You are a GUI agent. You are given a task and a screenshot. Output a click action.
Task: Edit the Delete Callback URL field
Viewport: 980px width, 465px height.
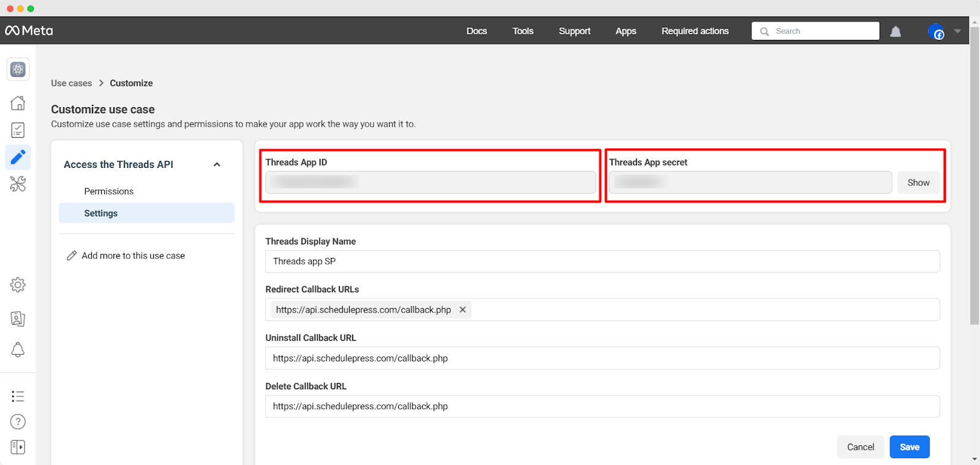point(602,406)
